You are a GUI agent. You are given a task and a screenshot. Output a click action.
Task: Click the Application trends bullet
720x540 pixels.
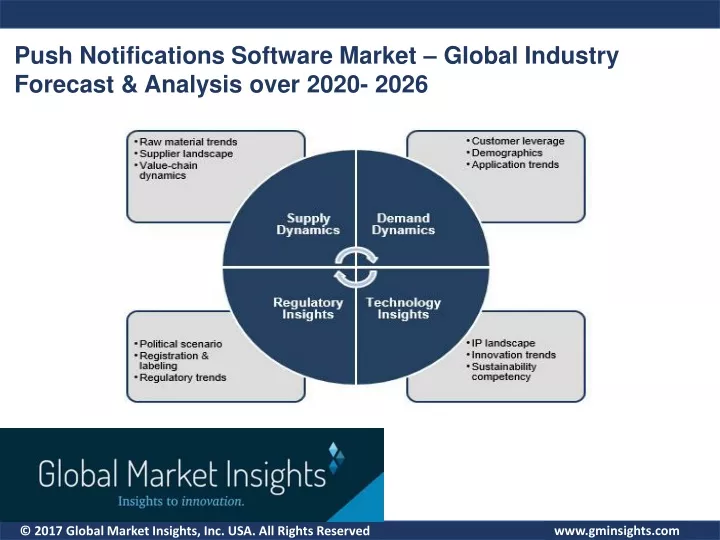pos(512,164)
